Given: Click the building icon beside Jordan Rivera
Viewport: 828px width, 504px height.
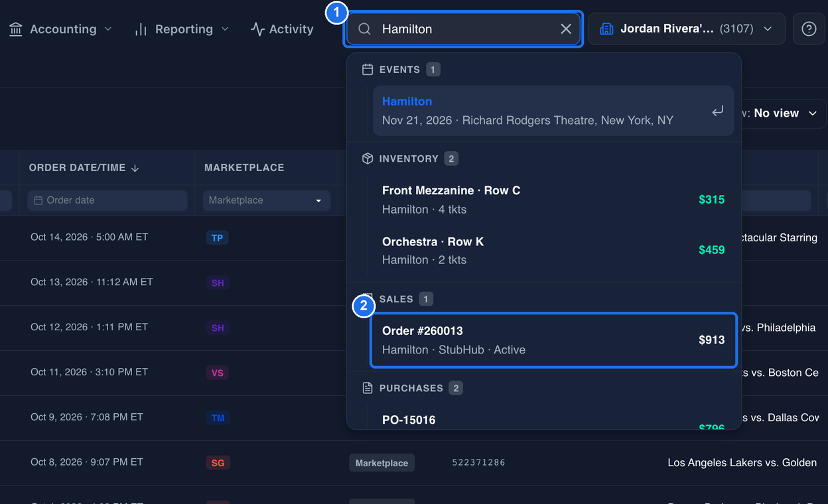Looking at the screenshot, I should (606, 29).
